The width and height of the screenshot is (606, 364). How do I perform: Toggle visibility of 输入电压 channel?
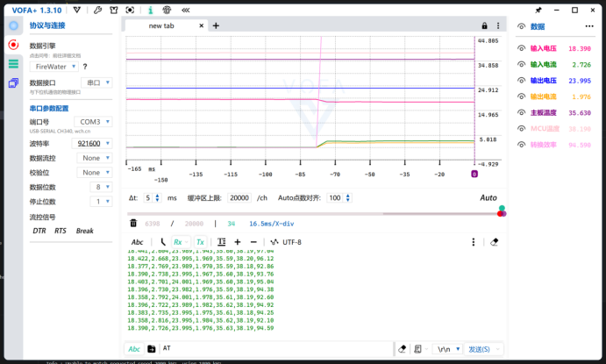521,49
